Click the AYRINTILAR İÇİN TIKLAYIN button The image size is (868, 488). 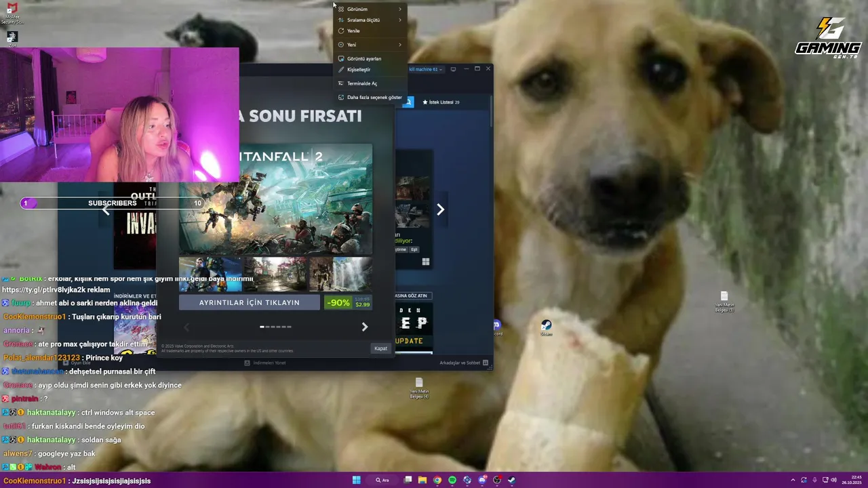(249, 303)
